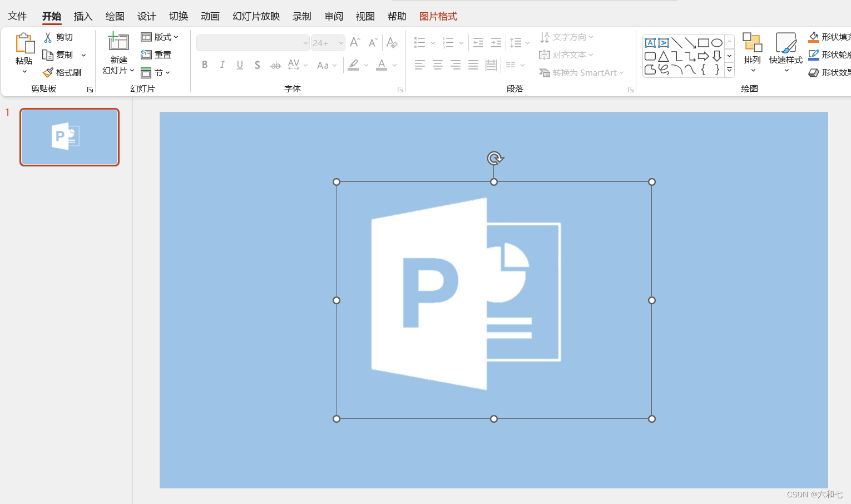Toggle Underline formatting
Screen dimensions: 851x504
pyautogui.click(x=240, y=65)
